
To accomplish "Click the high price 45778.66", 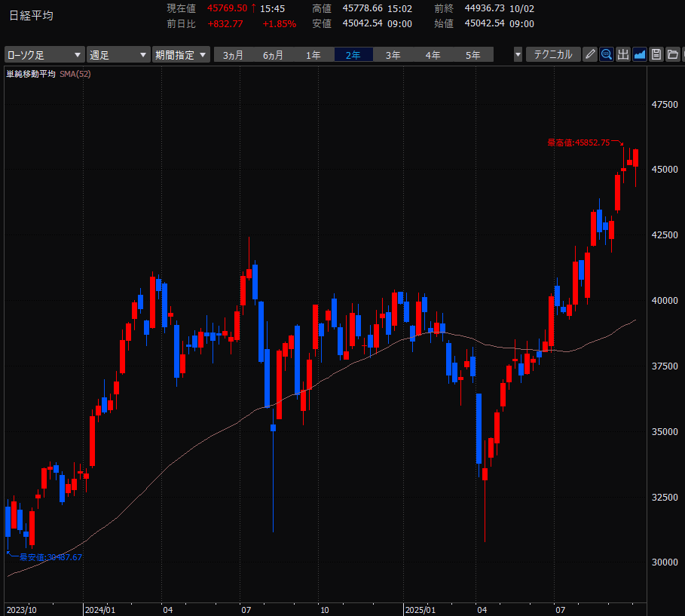I will 362,8.
